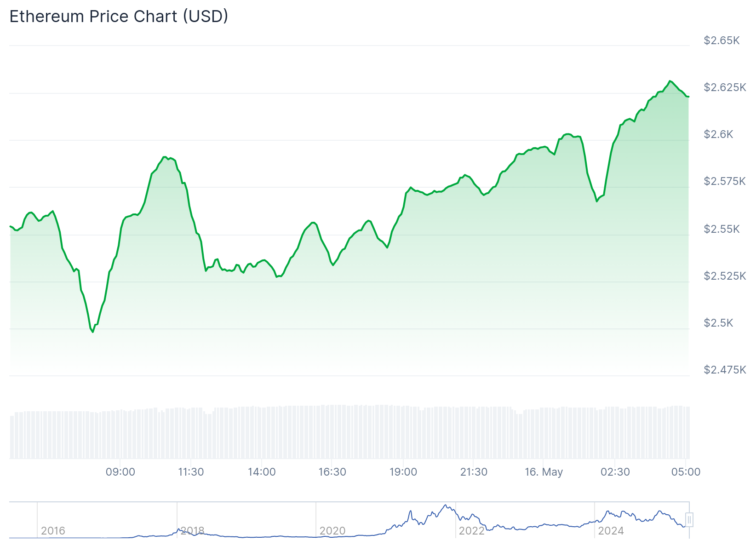
Task: Click the 16:30 time axis label
Action: point(332,472)
